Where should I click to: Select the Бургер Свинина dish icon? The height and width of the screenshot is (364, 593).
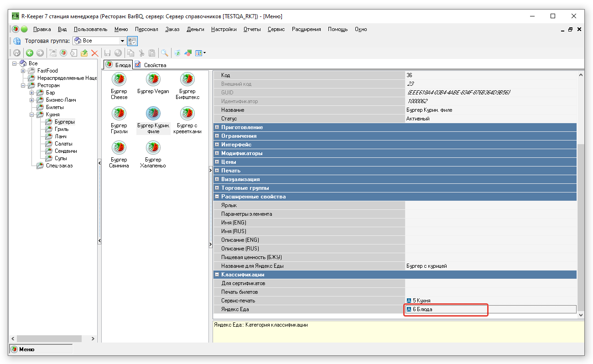tap(119, 148)
